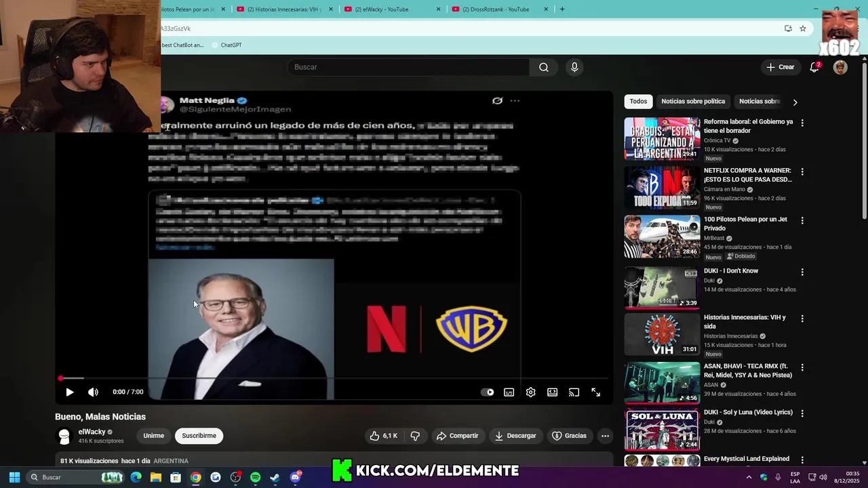Viewport: 868px width, 488px height.
Task: Open the Crear menu
Action: 780,67
